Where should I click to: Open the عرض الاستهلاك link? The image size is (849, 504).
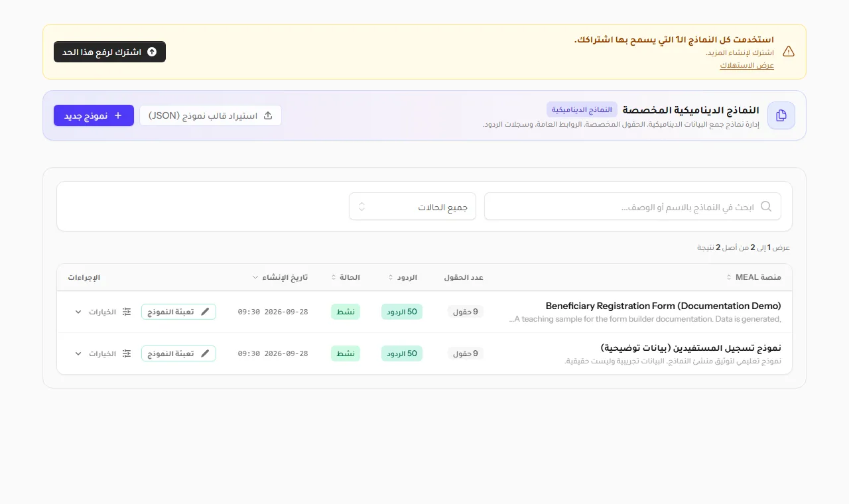coord(747,65)
